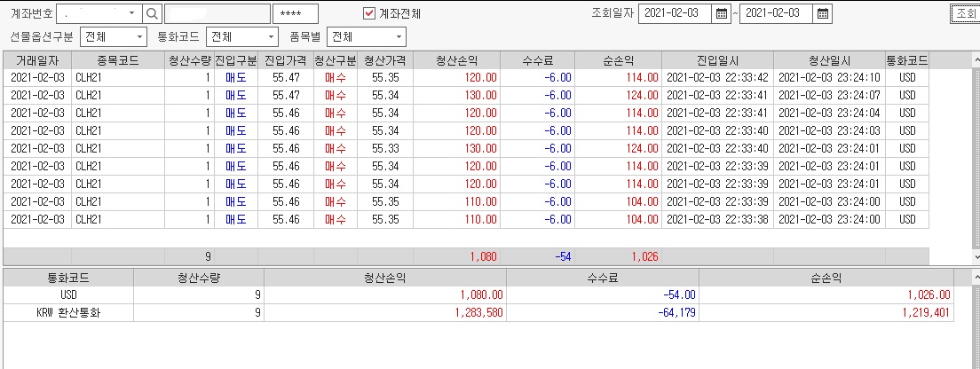Click the -54.00 USD fee cell
Image resolution: width=980 pixels, height=369 pixels.
603,295
